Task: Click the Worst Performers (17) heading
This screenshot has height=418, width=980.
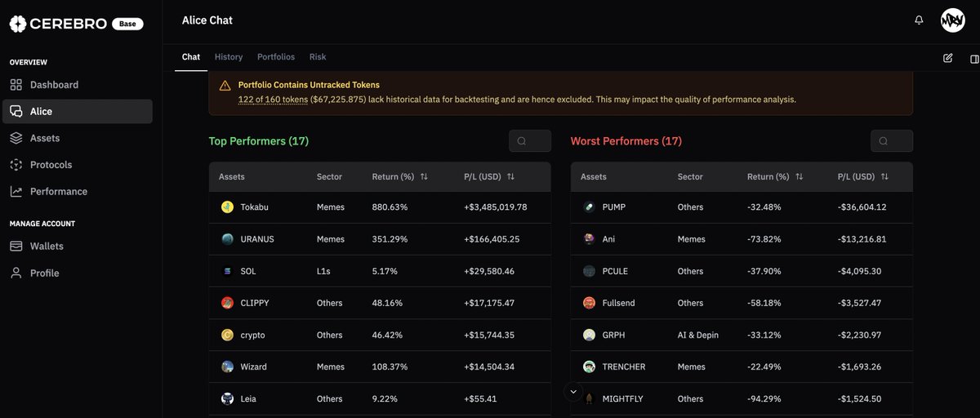Action: click(x=626, y=141)
